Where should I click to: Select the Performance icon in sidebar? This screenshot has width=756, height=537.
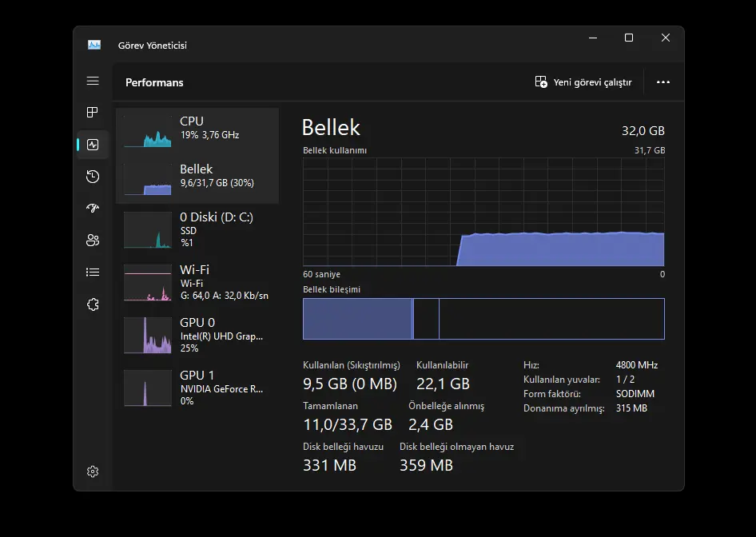tap(93, 145)
